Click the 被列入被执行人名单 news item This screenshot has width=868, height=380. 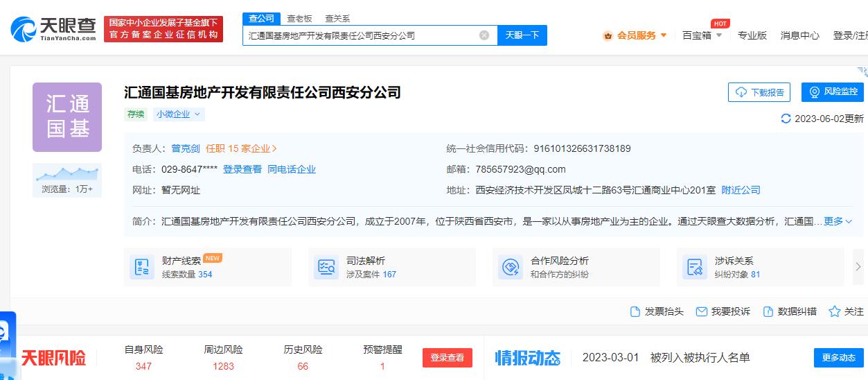(700, 358)
